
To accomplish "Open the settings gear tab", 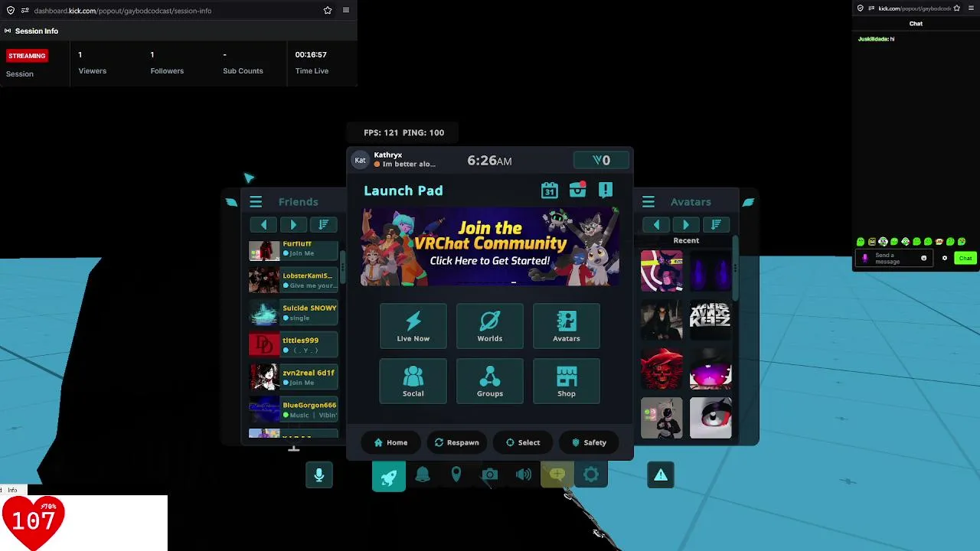I will pyautogui.click(x=591, y=475).
